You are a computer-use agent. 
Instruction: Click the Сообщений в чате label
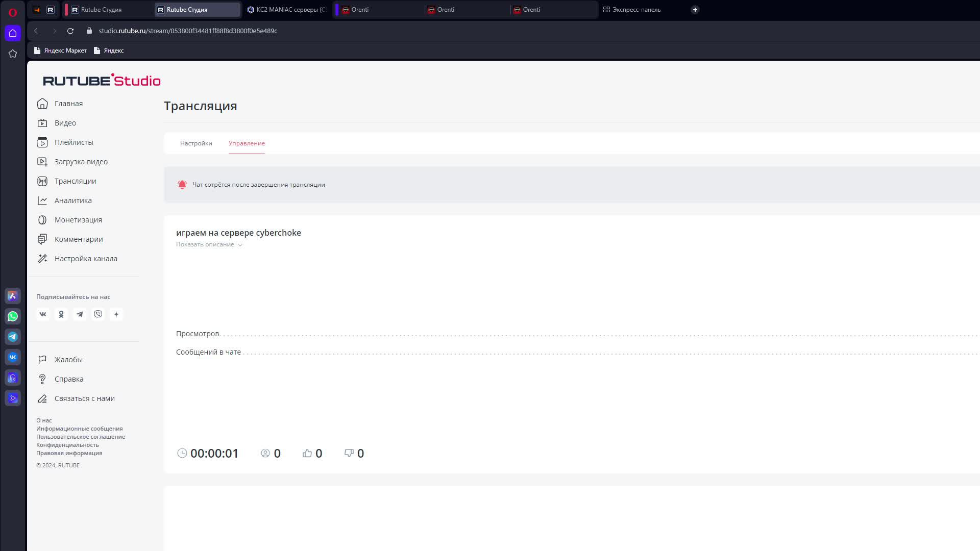tap(208, 352)
